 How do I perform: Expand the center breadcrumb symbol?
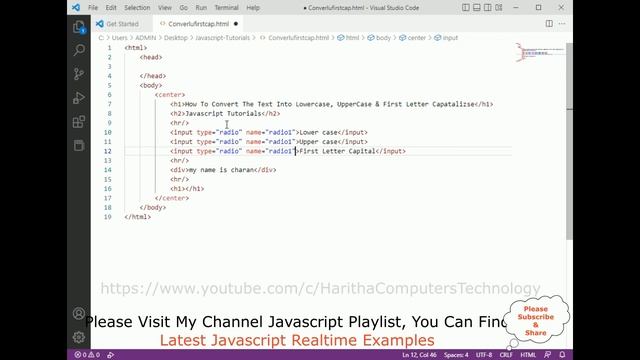[413, 38]
